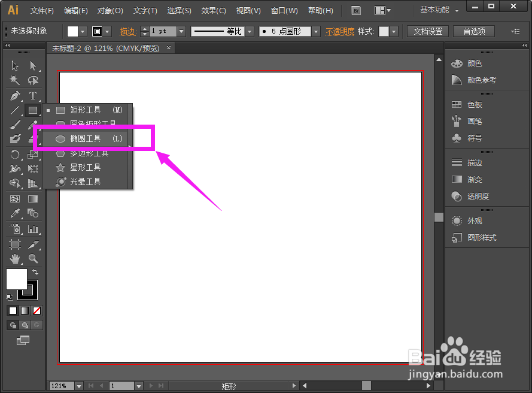Open graphic style dropdown
532x393 pixels.
tap(394, 32)
